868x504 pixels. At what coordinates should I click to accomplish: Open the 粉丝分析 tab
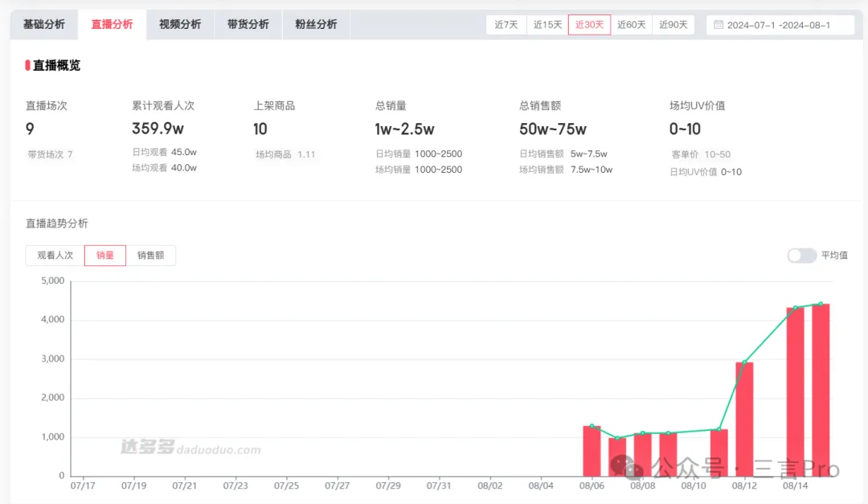click(316, 24)
